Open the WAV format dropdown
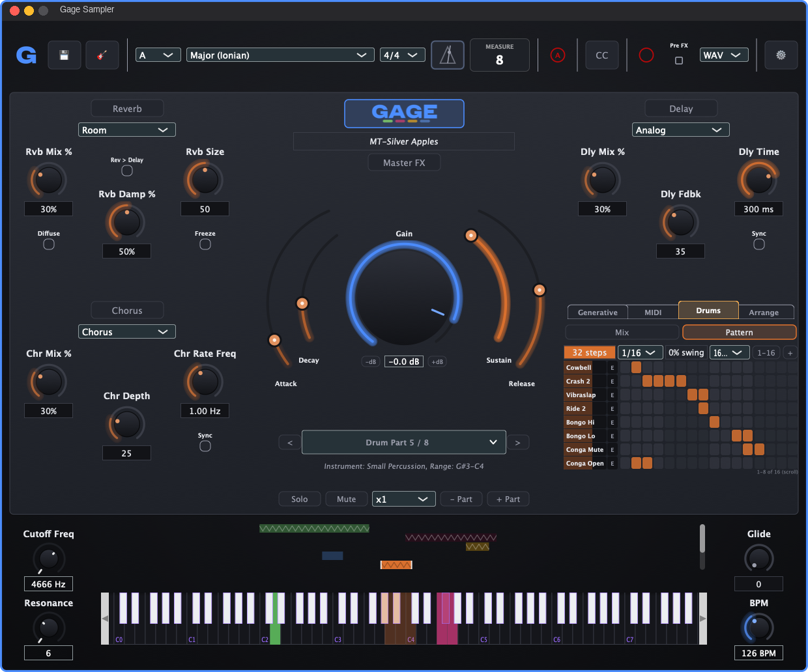Screen dimensions: 808x672 click(724, 55)
